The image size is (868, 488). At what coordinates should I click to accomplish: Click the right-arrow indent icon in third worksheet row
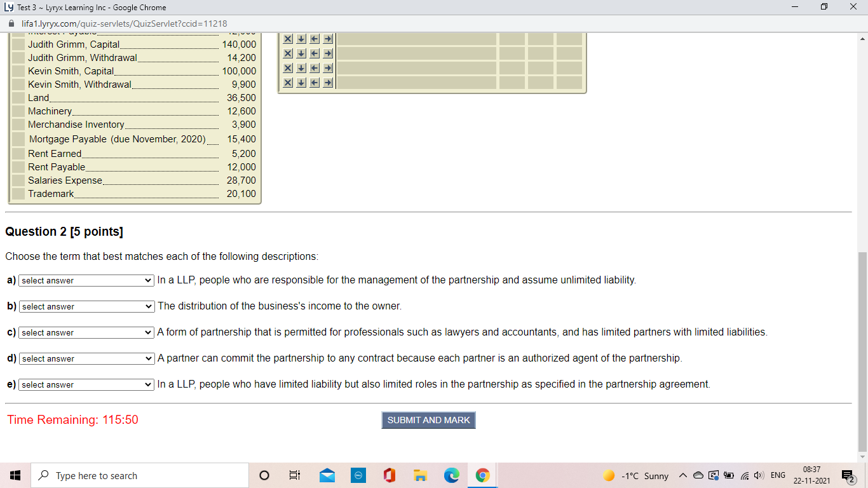click(x=328, y=68)
